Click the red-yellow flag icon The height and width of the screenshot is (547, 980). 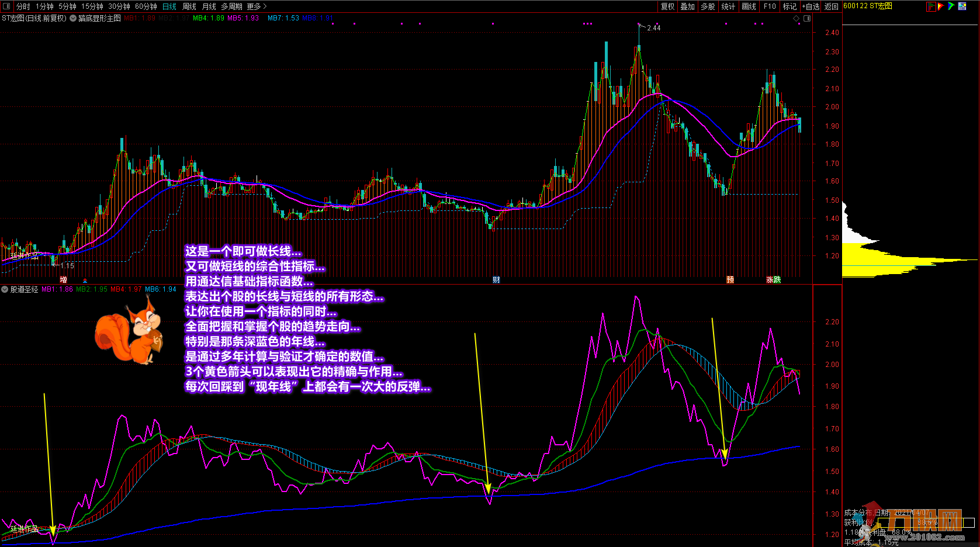pos(941,6)
